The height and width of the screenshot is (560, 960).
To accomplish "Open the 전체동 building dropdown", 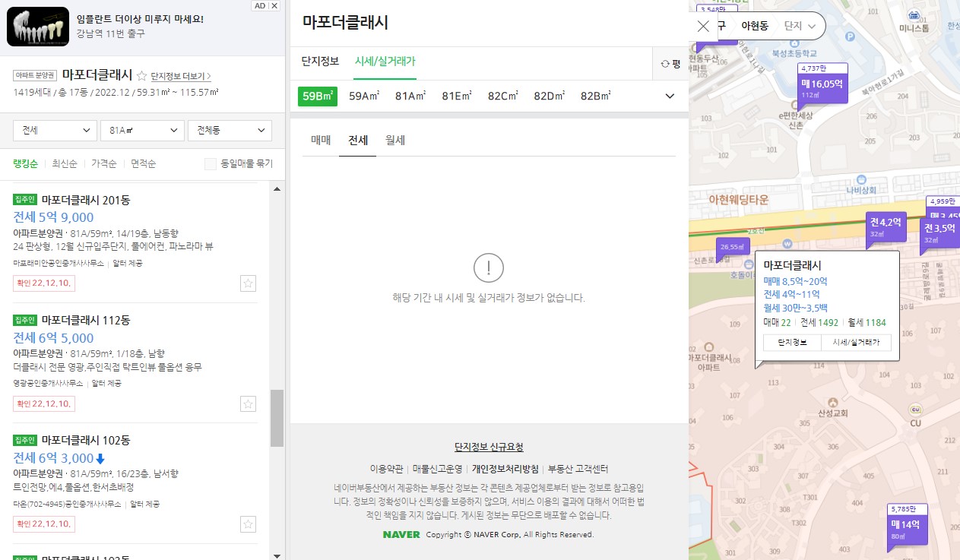I will (x=230, y=131).
